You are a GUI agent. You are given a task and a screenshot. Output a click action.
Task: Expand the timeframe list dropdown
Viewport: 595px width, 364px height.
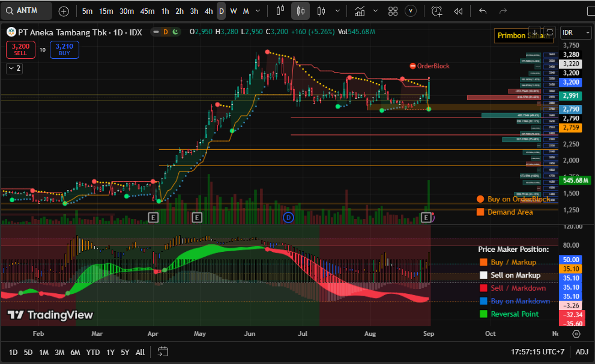click(x=258, y=11)
